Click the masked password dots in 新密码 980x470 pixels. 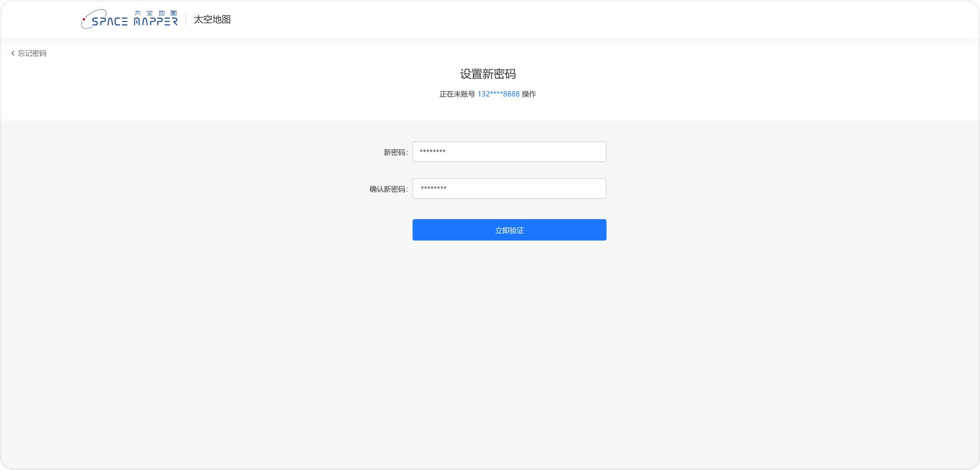tap(433, 151)
